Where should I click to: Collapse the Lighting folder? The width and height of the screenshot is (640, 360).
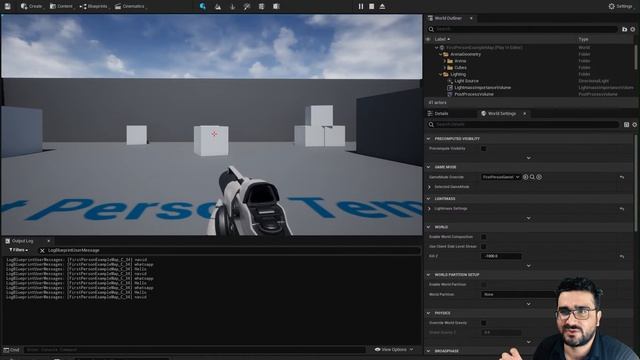pos(440,74)
